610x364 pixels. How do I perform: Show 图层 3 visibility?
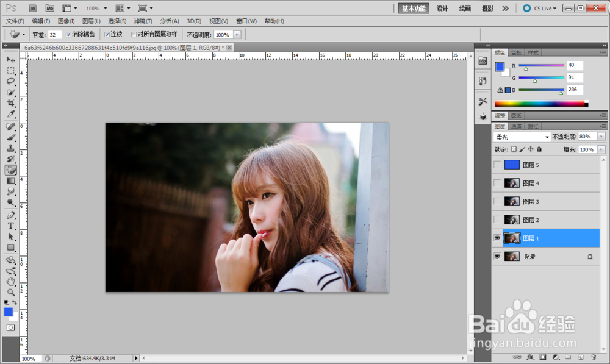[x=497, y=201]
